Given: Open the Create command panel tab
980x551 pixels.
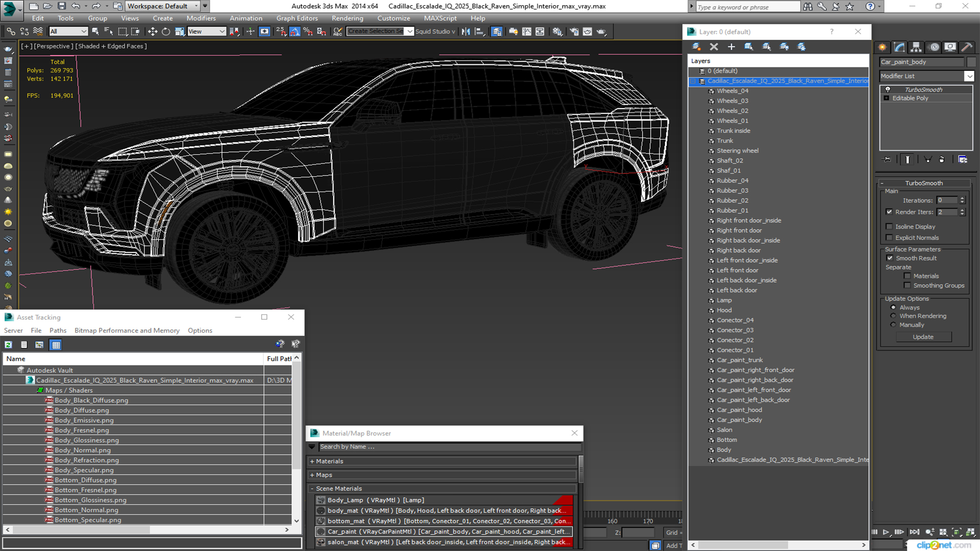Looking at the screenshot, I should [883, 47].
